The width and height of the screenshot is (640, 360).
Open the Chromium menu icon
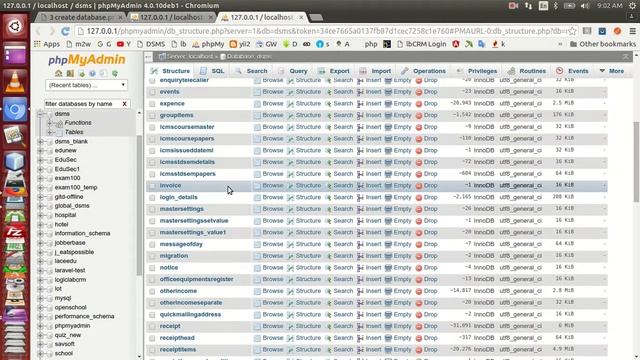(632, 31)
